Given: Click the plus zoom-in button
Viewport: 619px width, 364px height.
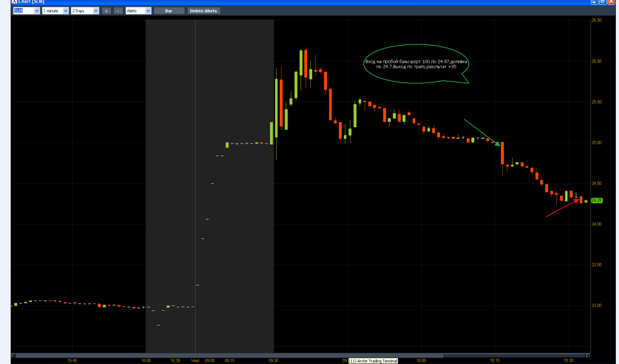Looking at the screenshot, I should coord(106,11).
